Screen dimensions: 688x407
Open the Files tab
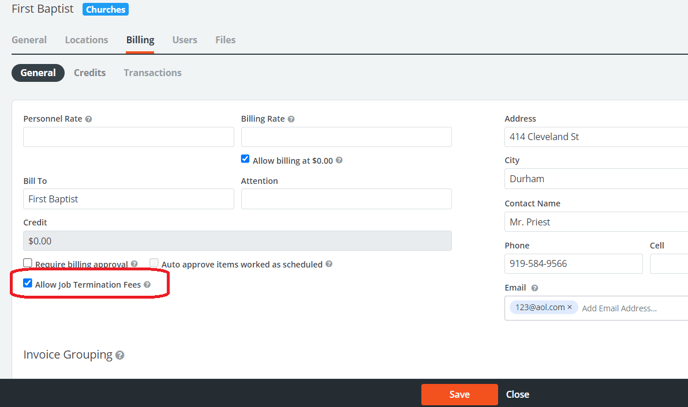click(225, 40)
